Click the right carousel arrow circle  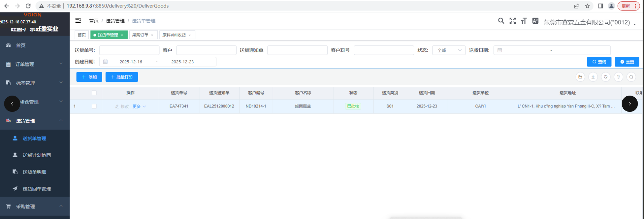click(x=630, y=104)
